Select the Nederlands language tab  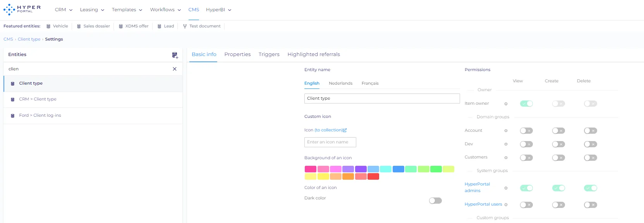(340, 83)
